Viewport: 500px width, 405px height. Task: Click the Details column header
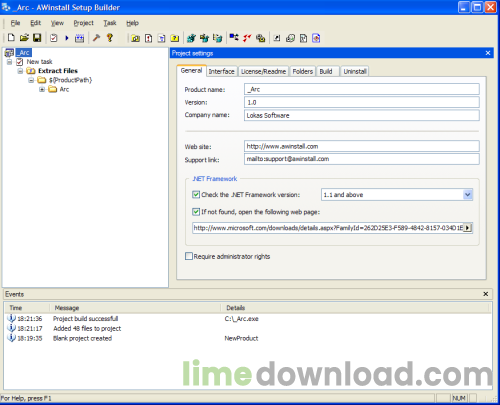click(x=356, y=308)
